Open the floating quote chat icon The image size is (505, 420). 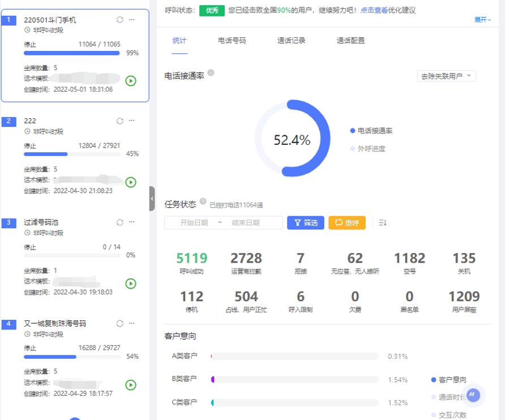pos(476,395)
